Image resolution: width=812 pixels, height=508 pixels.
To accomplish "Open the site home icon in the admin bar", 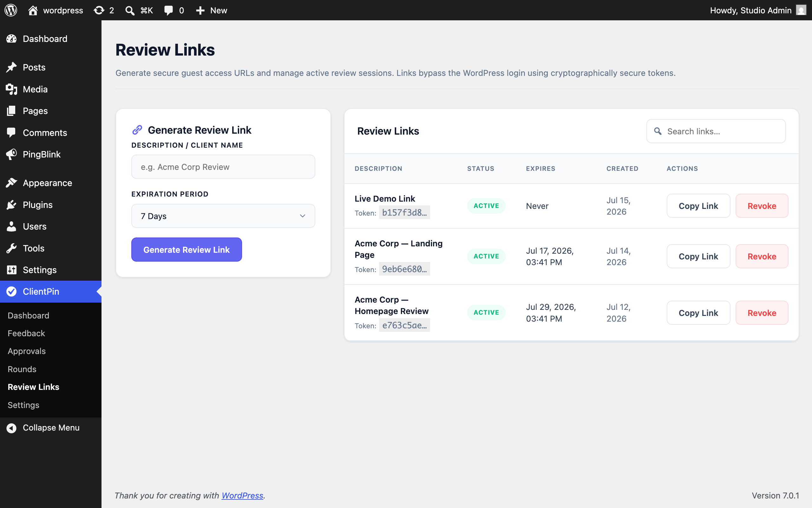I will pyautogui.click(x=33, y=10).
